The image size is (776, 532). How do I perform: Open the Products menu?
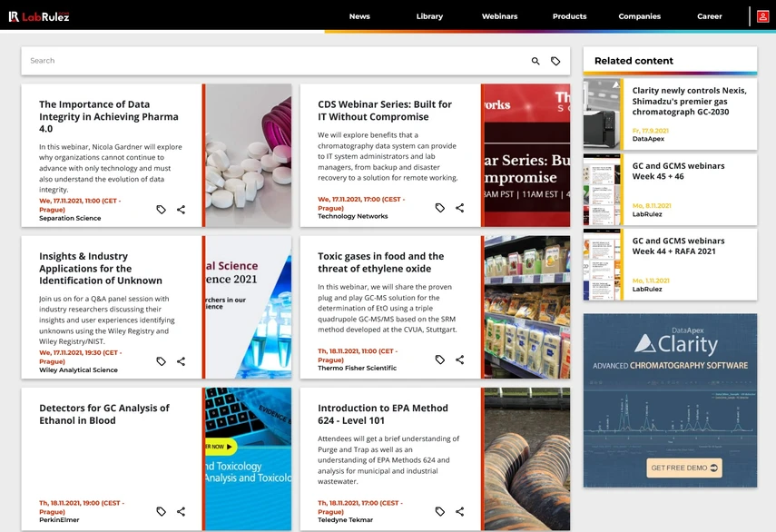pyautogui.click(x=570, y=16)
